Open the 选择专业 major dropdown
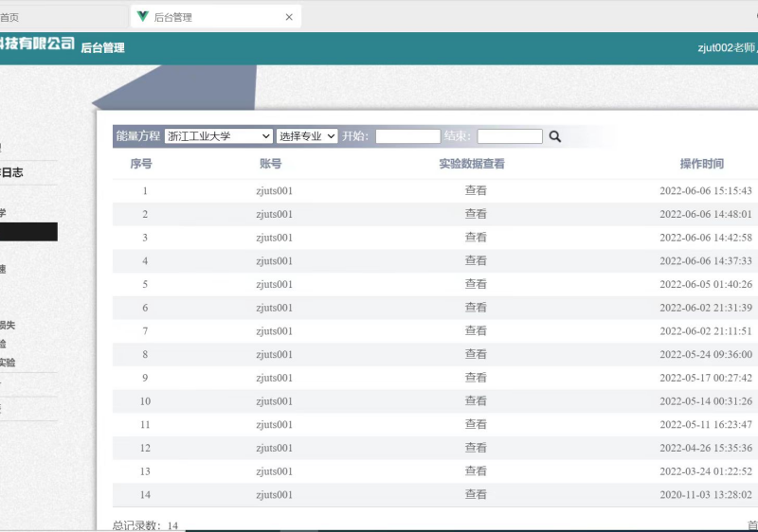The image size is (758, 532). point(307,136)
